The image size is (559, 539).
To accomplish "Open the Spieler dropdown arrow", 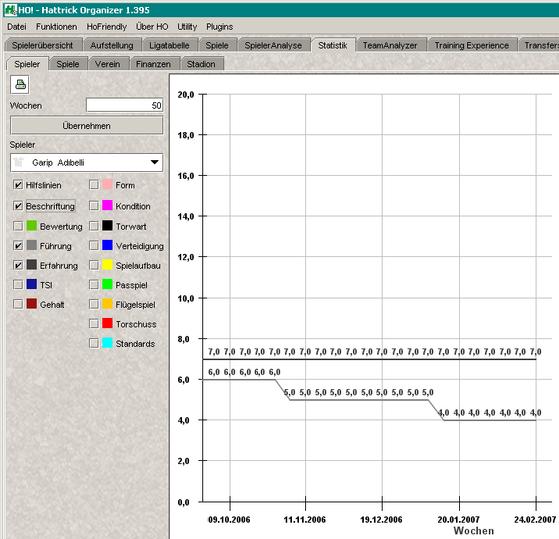I will coord(154,162).
